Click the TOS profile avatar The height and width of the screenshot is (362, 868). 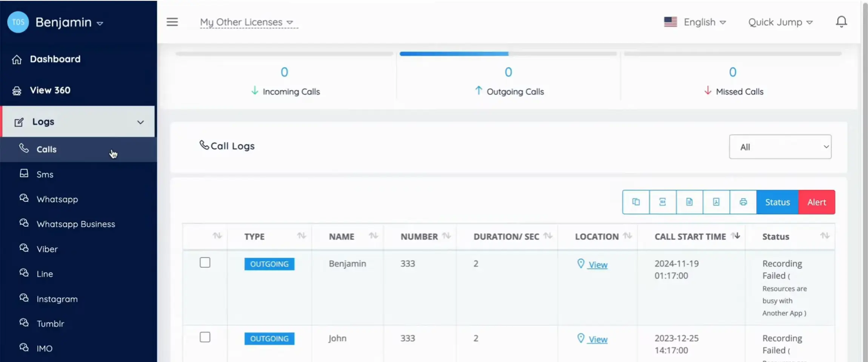(x=18, y=22)
